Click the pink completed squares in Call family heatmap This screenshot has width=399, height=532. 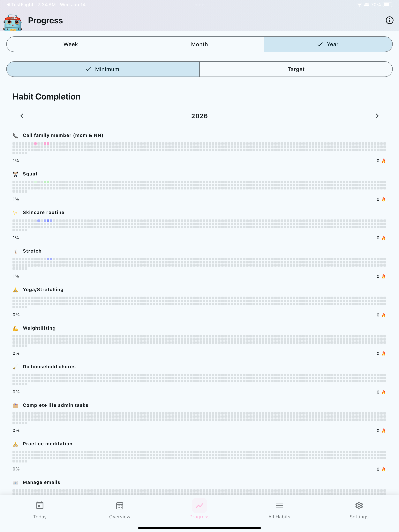(x=46, y=144)
